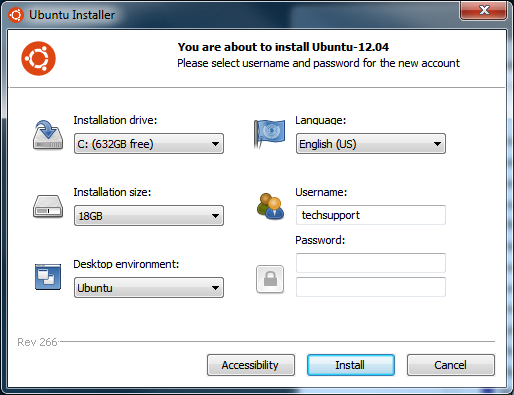Image resolution: width=514 pixels, height=395 pixels.
Task: Open the Desktop environment Ubuntu dropdown
Action: [x=149, y=287]
